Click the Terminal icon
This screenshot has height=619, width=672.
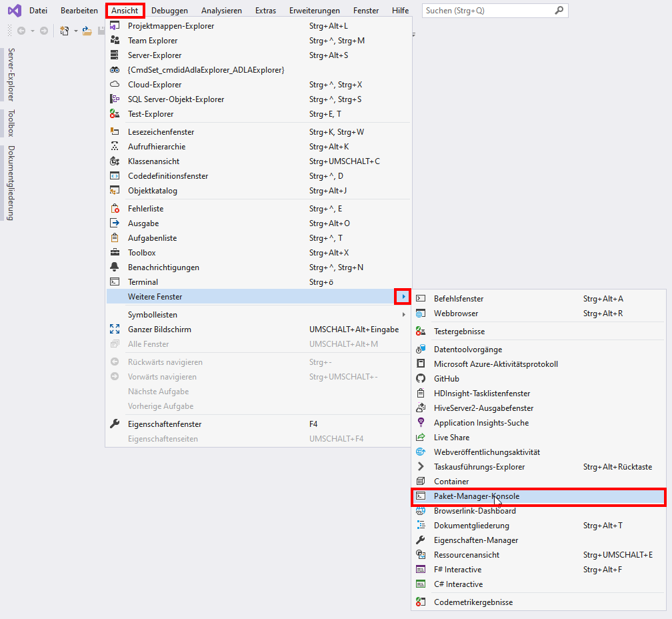tap(115, 281)
